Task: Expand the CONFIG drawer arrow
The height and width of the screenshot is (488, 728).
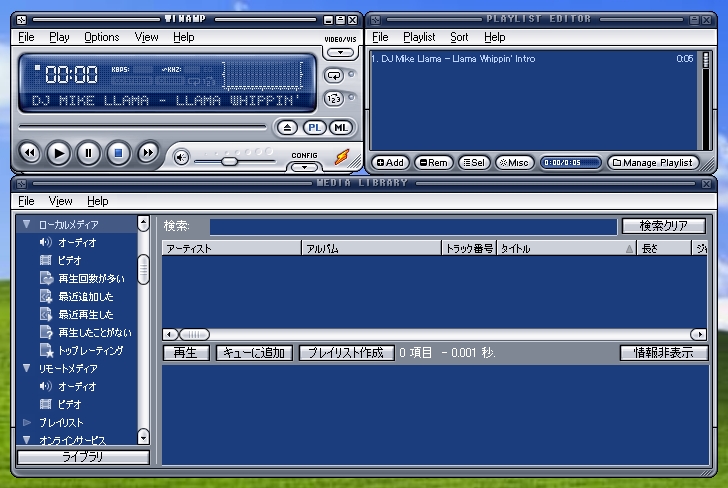Action: tap(304, 167)
